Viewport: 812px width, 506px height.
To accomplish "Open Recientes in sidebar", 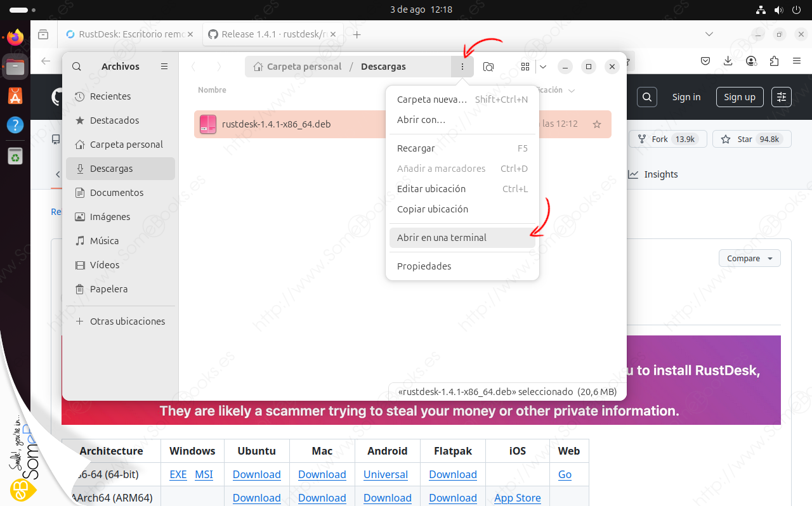I will [x=121, y=96].
